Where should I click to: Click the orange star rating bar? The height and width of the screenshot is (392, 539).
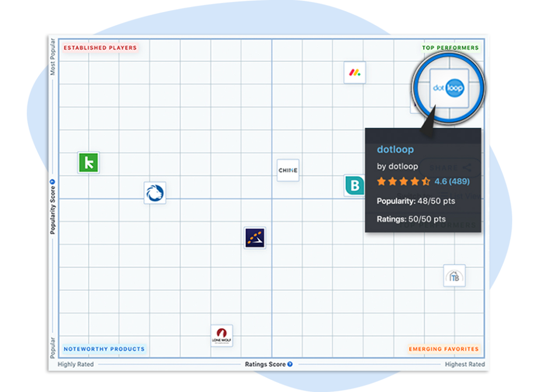[403, 182]
